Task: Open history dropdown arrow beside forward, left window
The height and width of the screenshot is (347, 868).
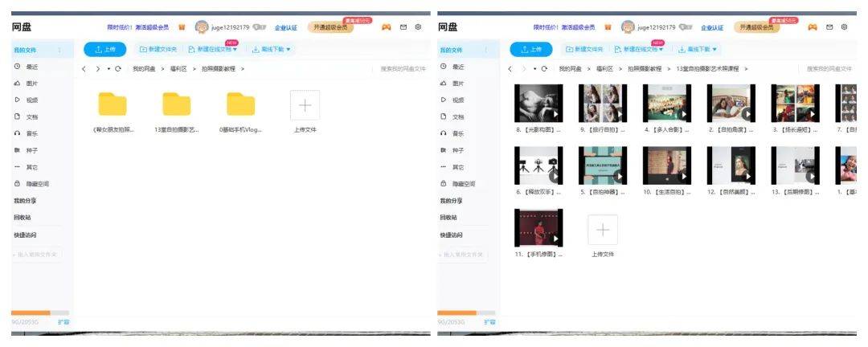Action: click(108, 69)
